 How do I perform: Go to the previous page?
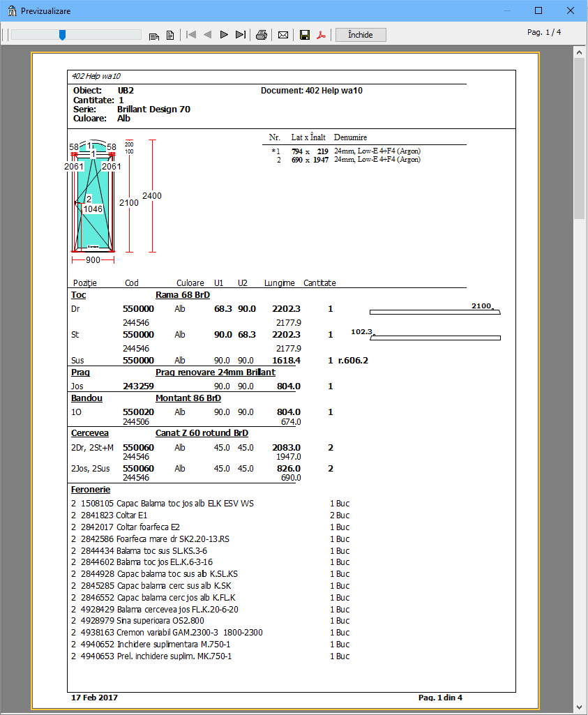click(x=207, y=35)
